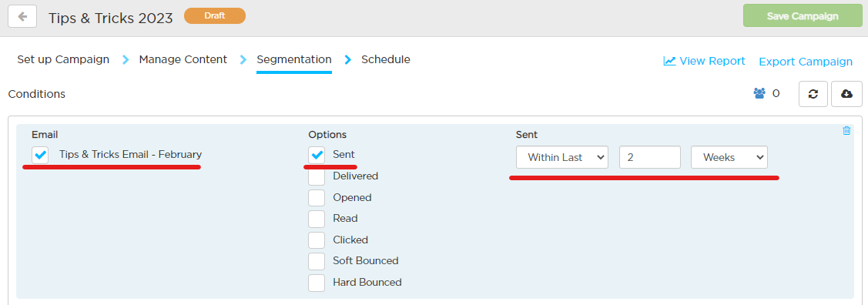The height and width of the screenshot is (305, 868).
Task: Select the Soft Bounced checkbox
Action: point(317,261)
